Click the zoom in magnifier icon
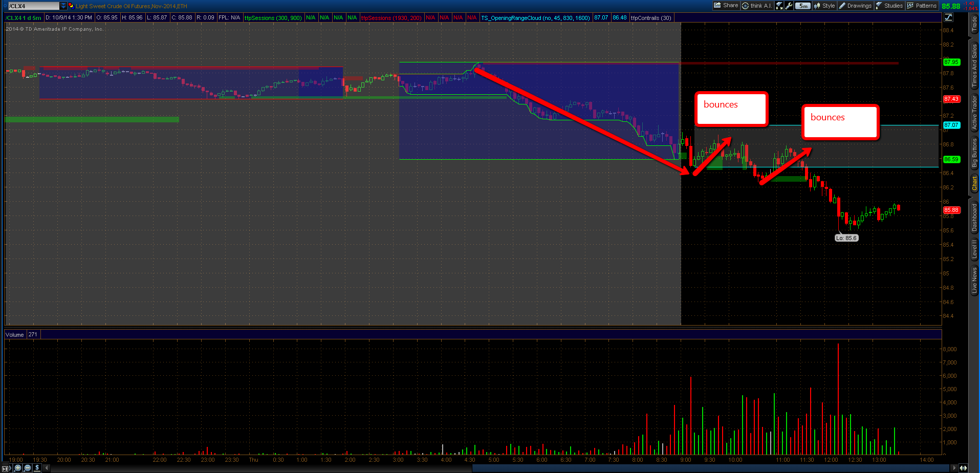980x473 pixels. pos(18,468)
